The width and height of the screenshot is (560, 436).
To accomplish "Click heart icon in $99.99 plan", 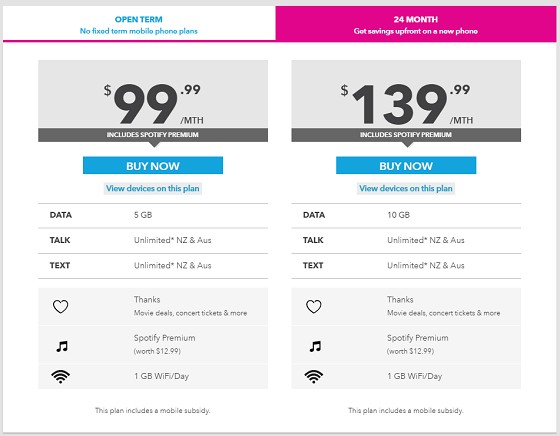I will (x=60, y=306).
